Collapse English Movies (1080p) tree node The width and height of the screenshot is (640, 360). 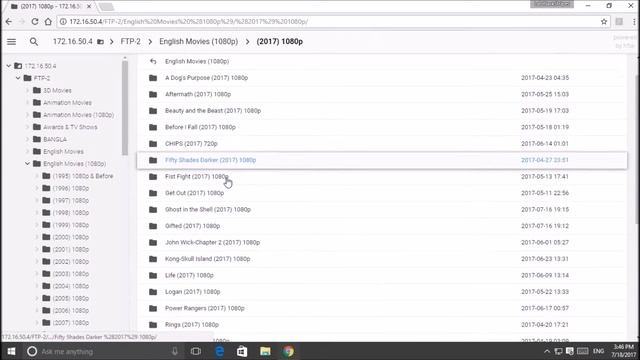point(27,164)
